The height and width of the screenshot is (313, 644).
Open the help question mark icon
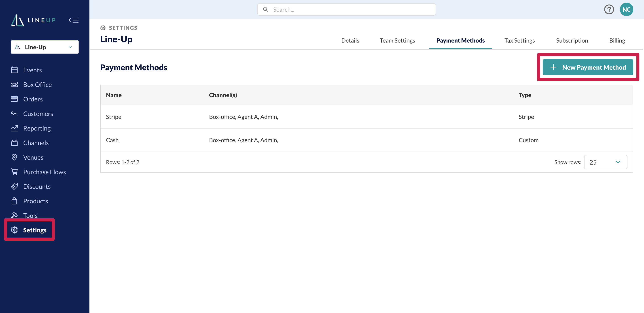tap(609, 9)
